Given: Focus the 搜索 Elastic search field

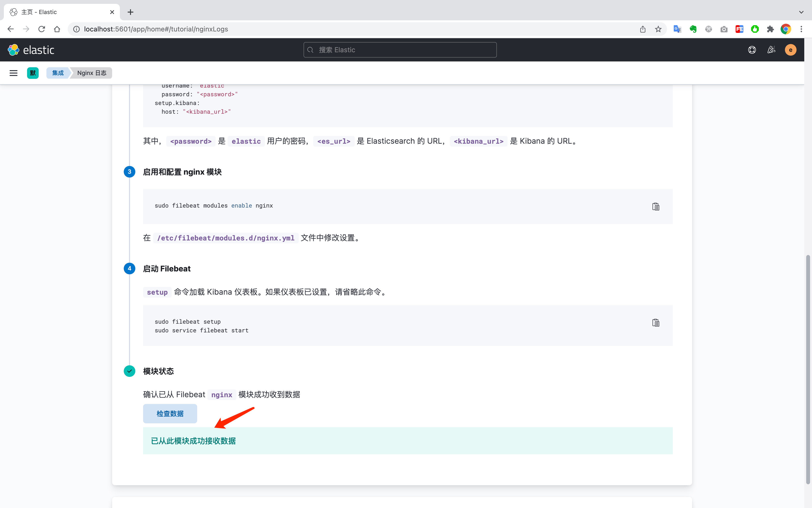Looking at the screenshot, I should [x=400, y=50].
